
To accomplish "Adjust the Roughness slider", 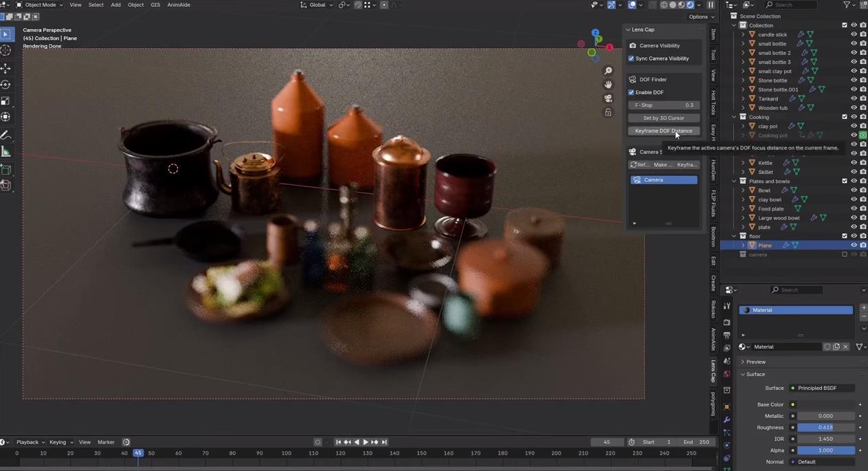I will coord(825,428).
